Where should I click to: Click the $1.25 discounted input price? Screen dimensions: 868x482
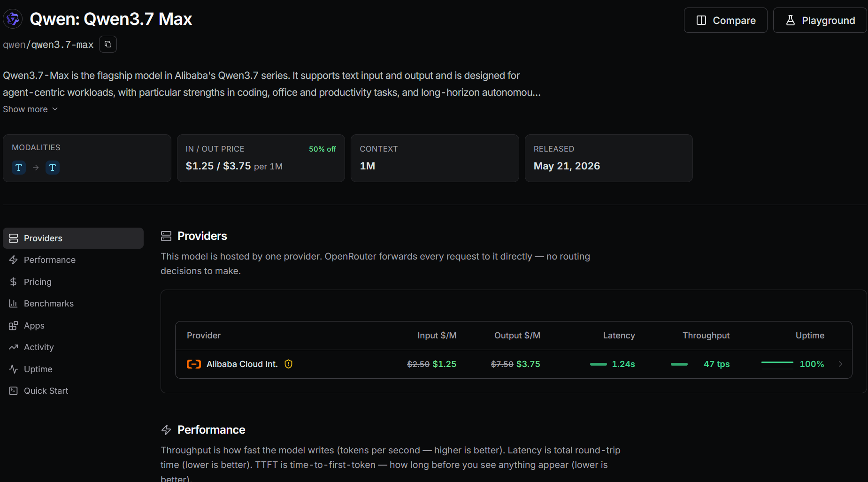coord(444,364)
